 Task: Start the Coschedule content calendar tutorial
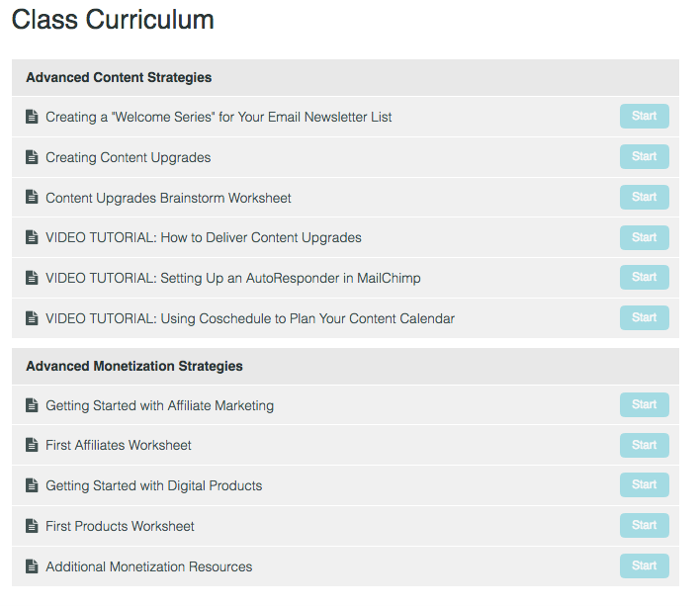point(645,317)
